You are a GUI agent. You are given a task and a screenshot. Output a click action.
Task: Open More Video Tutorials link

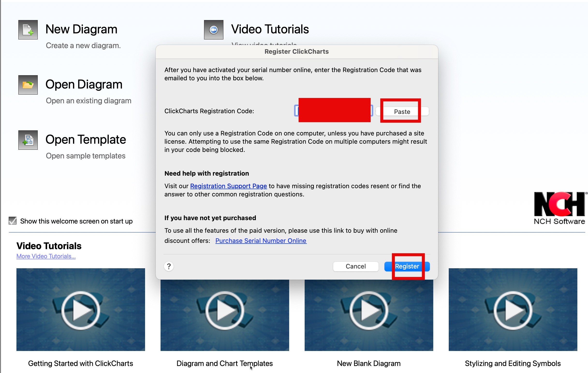[x=46, y=256]
